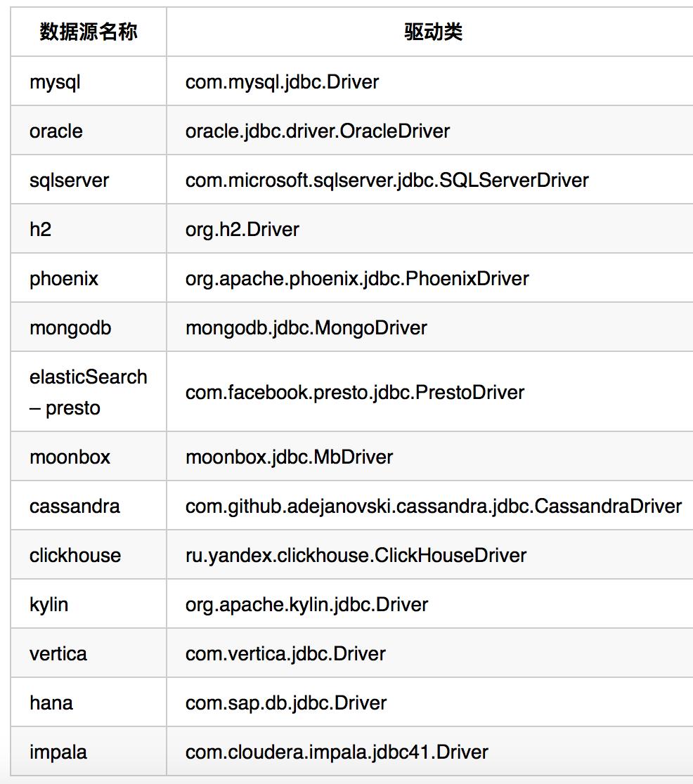Click oracle.jdbc.driver.OracleDriver class text
693x784 pixels.
pos(318,131)
